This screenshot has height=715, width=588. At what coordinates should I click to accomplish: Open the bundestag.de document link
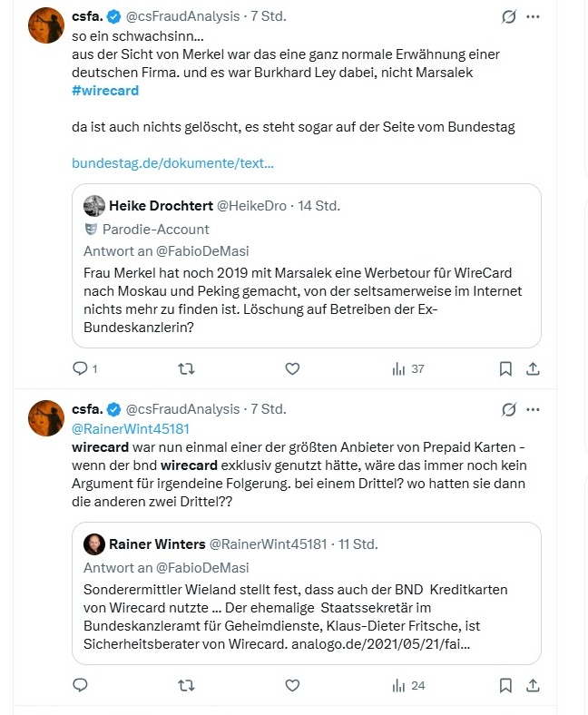pos(172,163)
